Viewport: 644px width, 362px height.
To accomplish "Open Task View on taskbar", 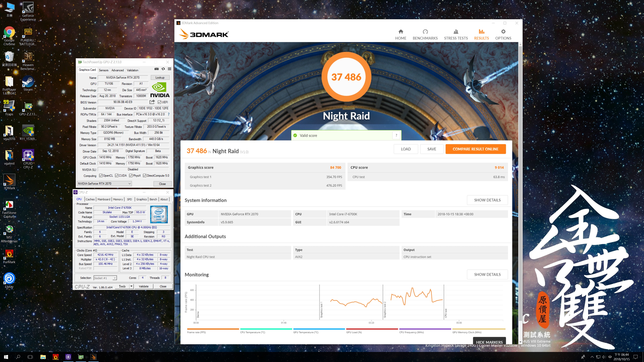I will tap(30, 357).
